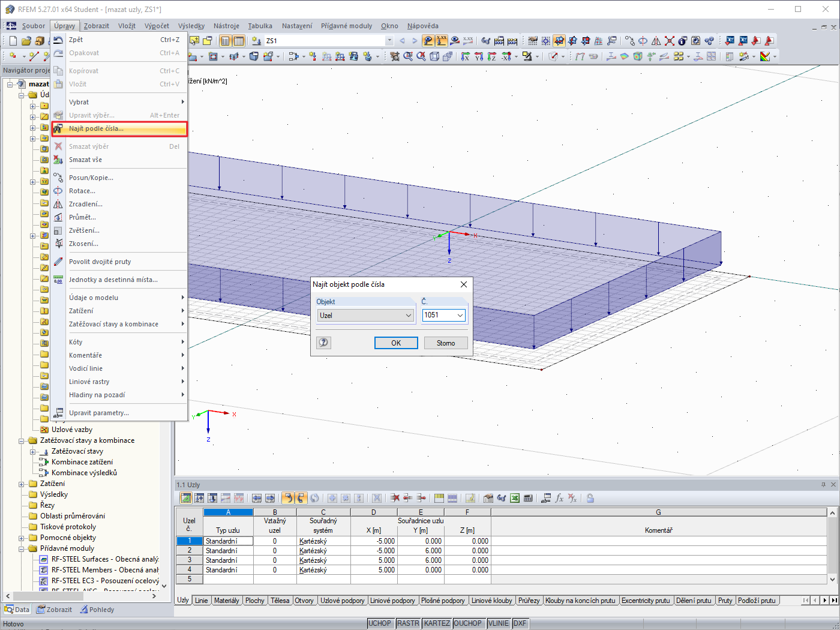Click the Excel export icon in table toolbar
The width and height of the screenshot is (840, 630).
point(515,498)
